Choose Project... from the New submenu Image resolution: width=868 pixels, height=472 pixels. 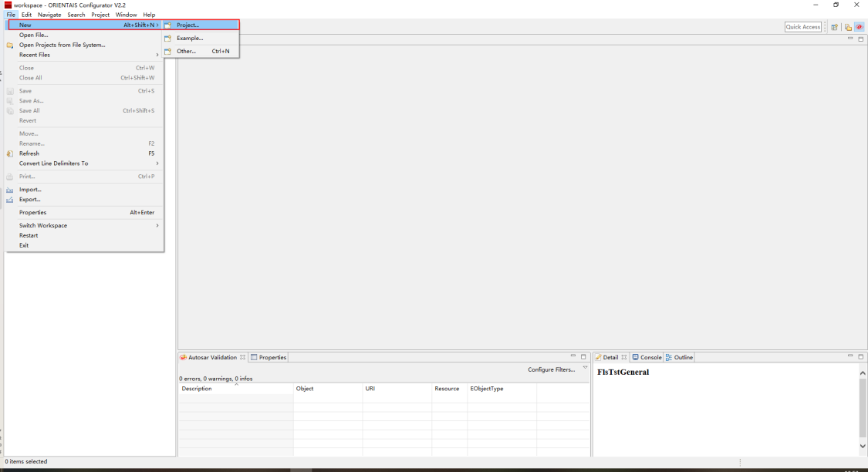(187, 25)
